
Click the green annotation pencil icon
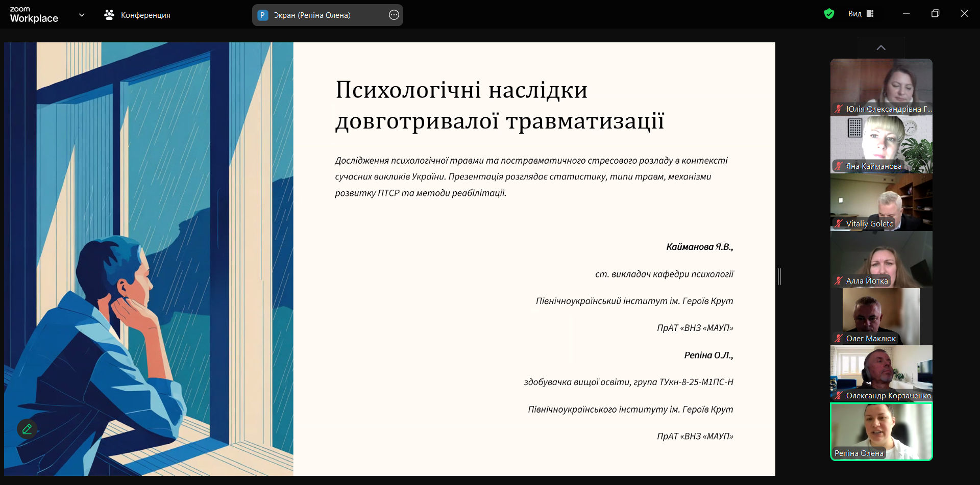[x=27, y=429]
